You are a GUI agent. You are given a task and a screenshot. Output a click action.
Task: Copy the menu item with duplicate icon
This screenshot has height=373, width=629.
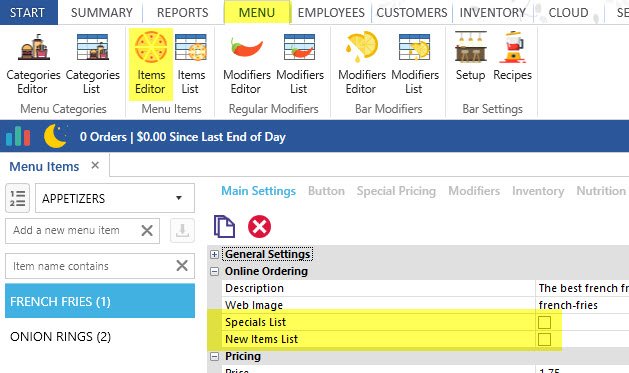[x=224, y=227]
